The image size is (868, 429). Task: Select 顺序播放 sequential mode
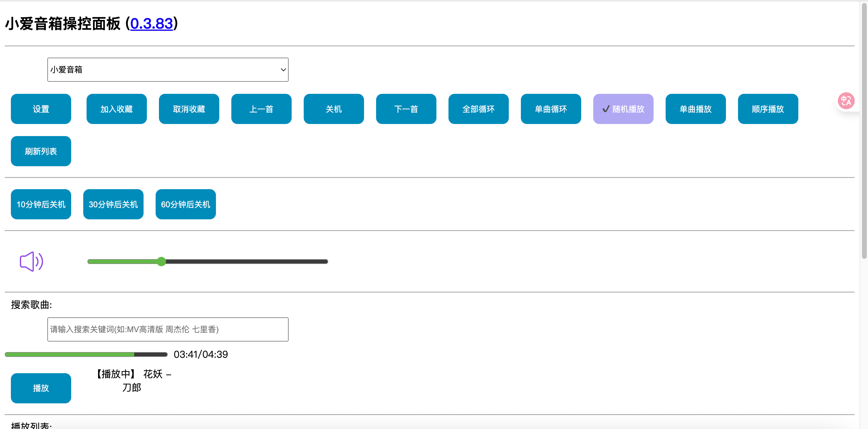point(768,109)
